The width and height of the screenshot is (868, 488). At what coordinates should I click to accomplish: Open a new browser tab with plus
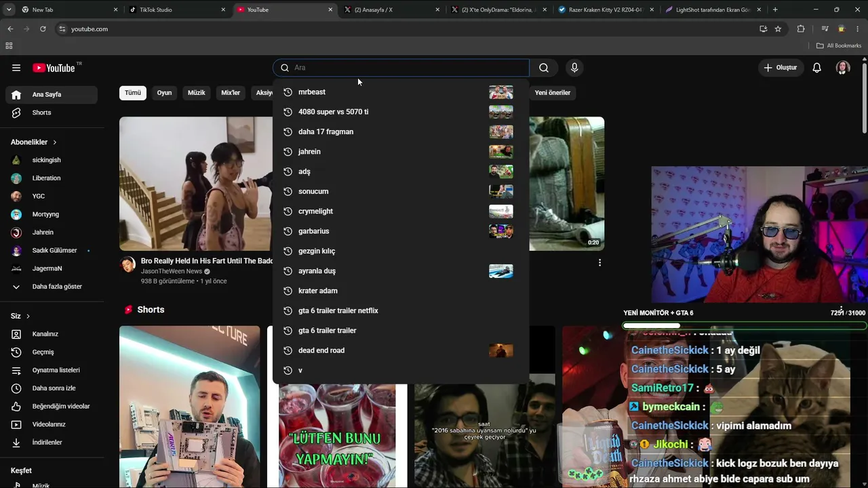click(775, 9)
